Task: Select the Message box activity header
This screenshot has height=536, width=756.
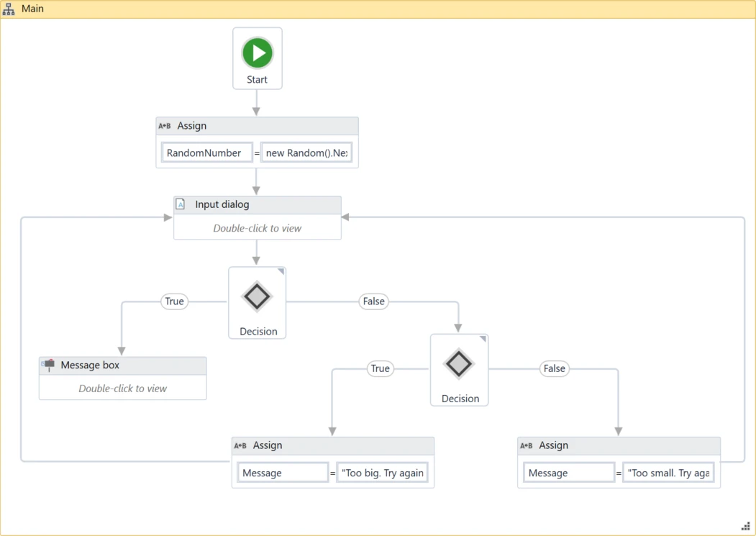Action: [122, 365]
